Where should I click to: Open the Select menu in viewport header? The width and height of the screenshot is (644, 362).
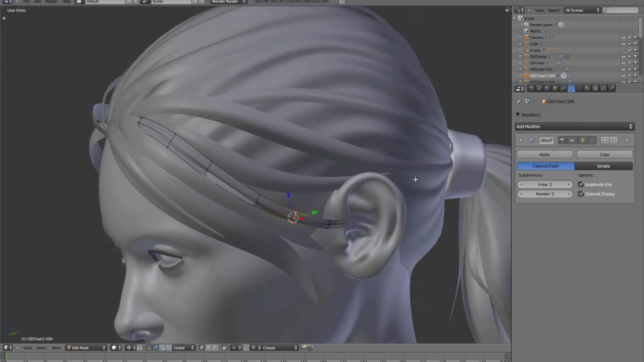pos(42,347)
